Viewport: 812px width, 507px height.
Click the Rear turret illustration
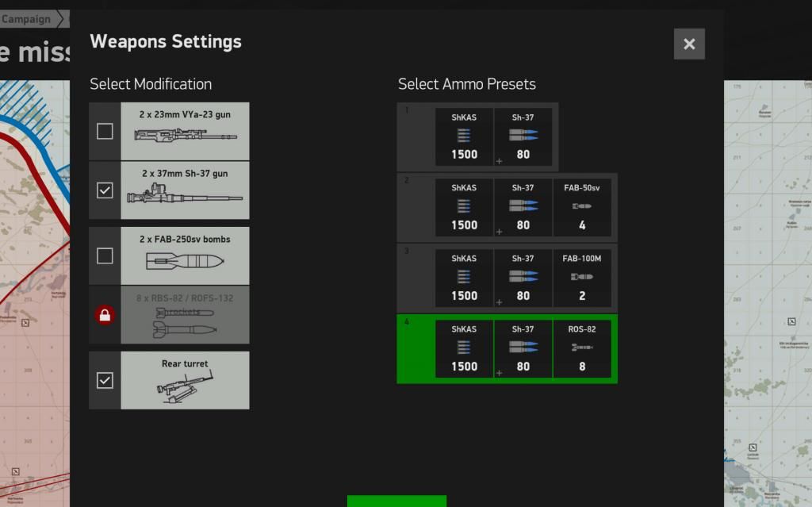point(186,386)
